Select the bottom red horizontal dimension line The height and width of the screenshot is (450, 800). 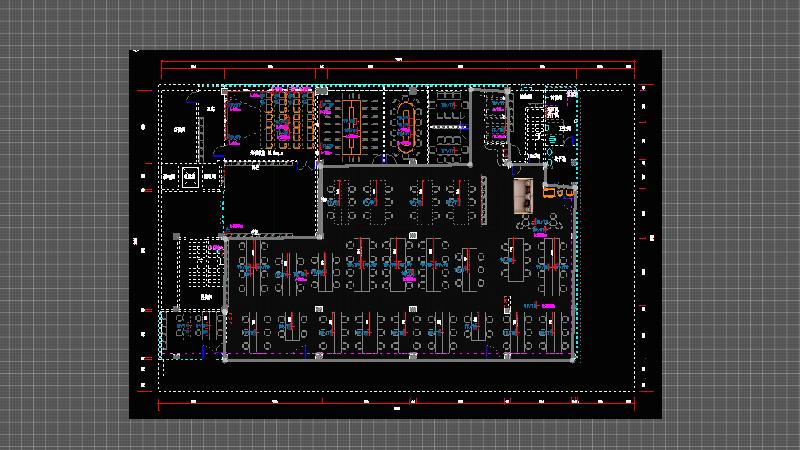pyautogui.click(x=400, y=401)
